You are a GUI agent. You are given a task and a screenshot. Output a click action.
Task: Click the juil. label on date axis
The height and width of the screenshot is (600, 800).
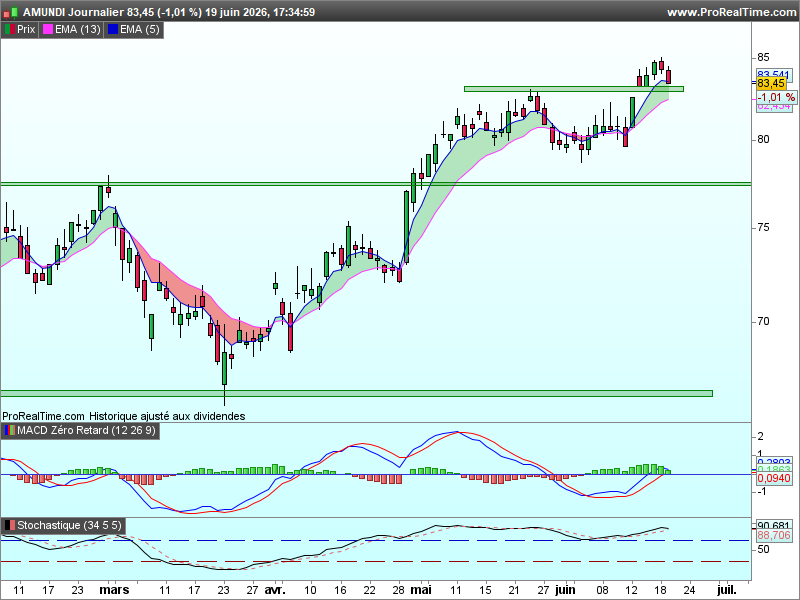[x=727, y=590]
